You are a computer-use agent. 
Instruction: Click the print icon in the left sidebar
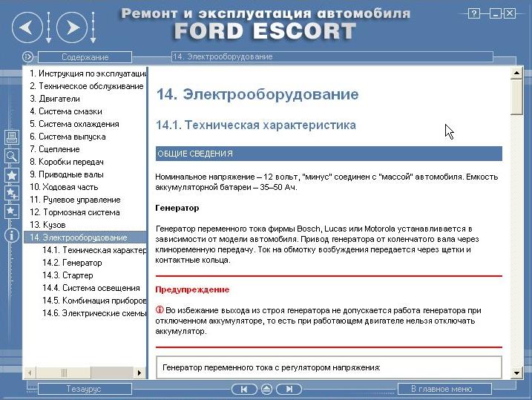click(x=12, y=137)
